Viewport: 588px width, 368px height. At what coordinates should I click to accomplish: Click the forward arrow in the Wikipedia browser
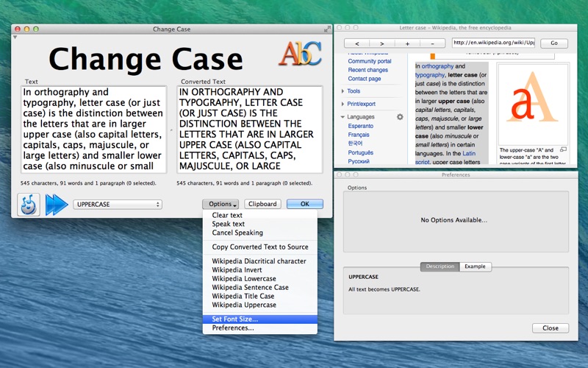pyautogui.click(x=381, y=43)
